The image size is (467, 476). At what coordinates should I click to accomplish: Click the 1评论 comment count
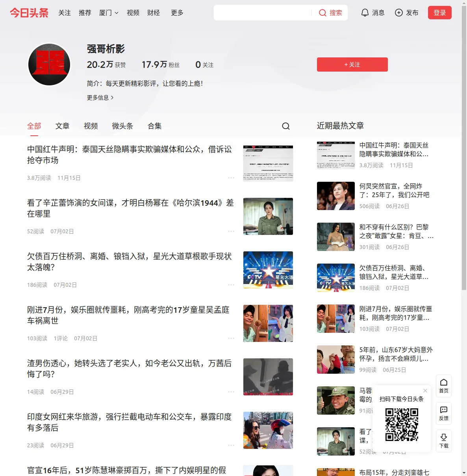coord(61,338)
